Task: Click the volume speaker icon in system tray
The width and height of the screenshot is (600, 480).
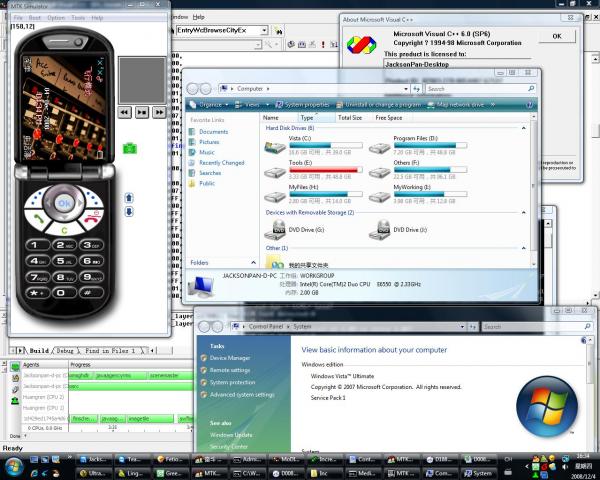Action: coord(565,467)
